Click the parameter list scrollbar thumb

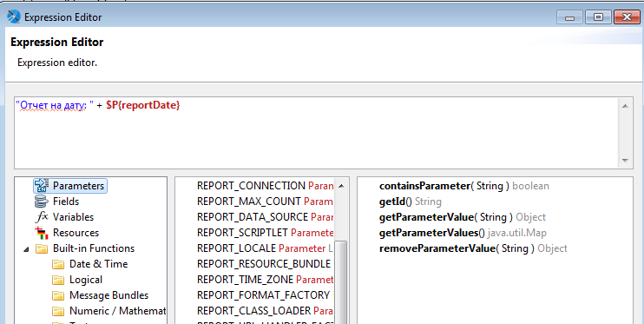point(341,282)
